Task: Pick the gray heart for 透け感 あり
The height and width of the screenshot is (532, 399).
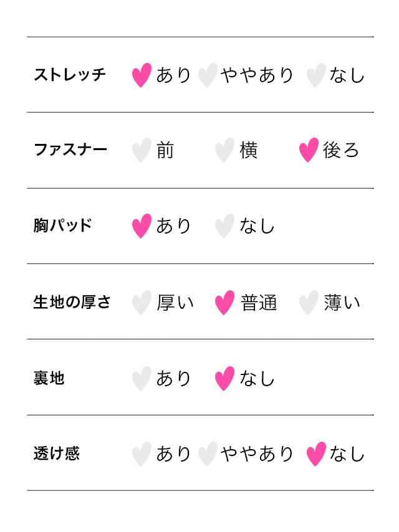Action: click(142, 454)
